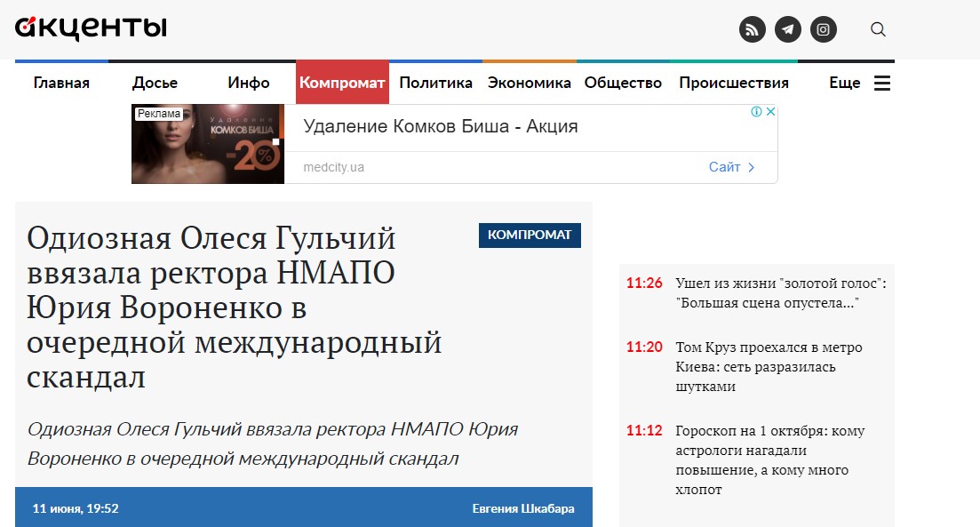Select the Компромат menu item
Screen dimensions: 980x527
pos(342,84)
